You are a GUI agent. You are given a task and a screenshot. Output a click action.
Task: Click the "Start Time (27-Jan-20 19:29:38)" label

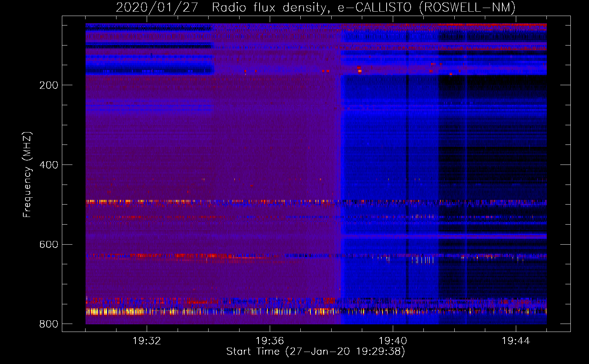coord(316,352)
